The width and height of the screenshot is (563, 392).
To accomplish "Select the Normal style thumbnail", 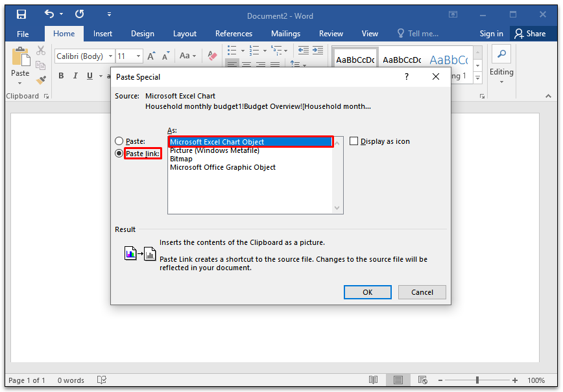I will click(355, 58).
